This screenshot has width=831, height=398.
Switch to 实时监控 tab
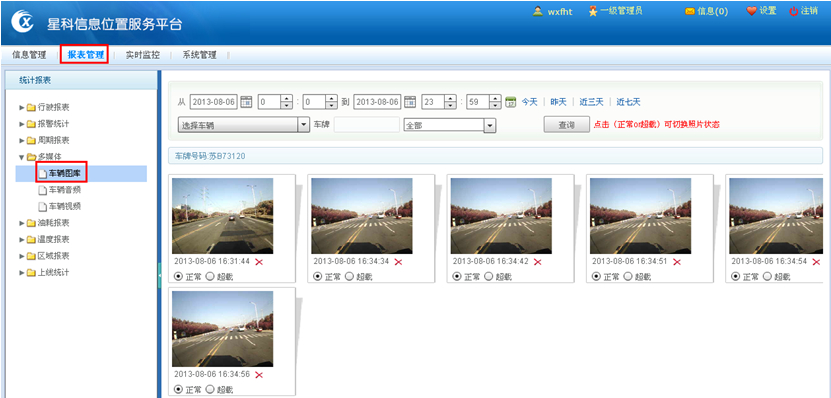pos(143,55)
